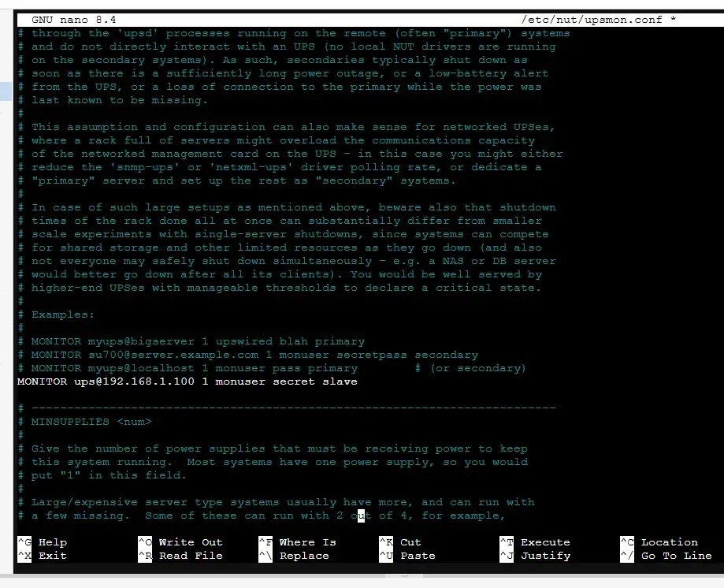The height and width of the screenshot is (588, 724).
Task: Click the /etc/nut/upsmon.conf filename in title bar
Action: click(591, 20)
